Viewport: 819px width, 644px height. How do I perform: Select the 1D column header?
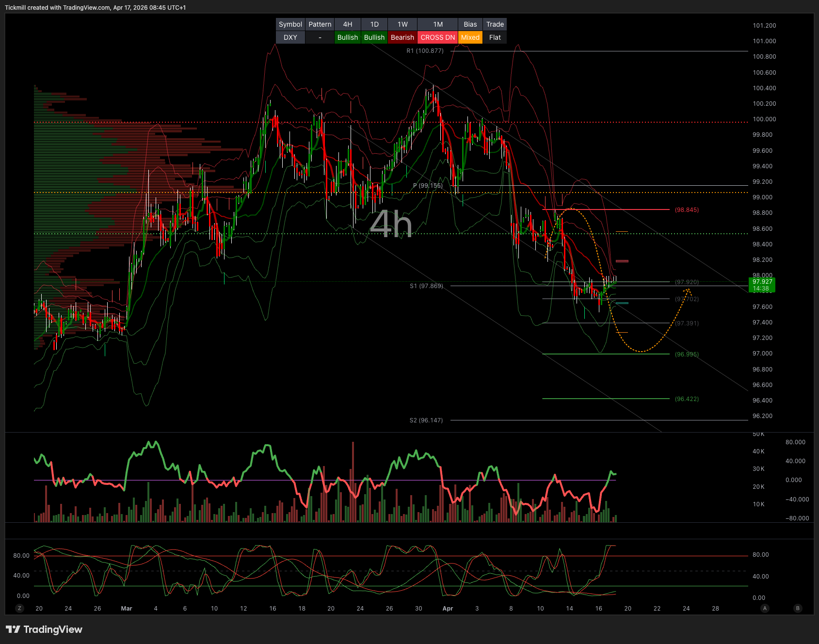click(x=374, y=24)
